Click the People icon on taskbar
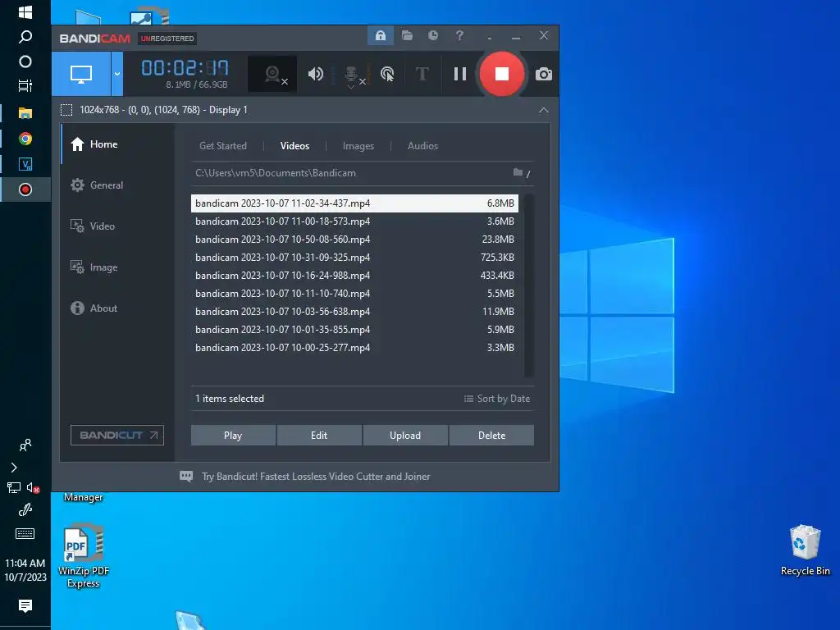 coord(25,445)
